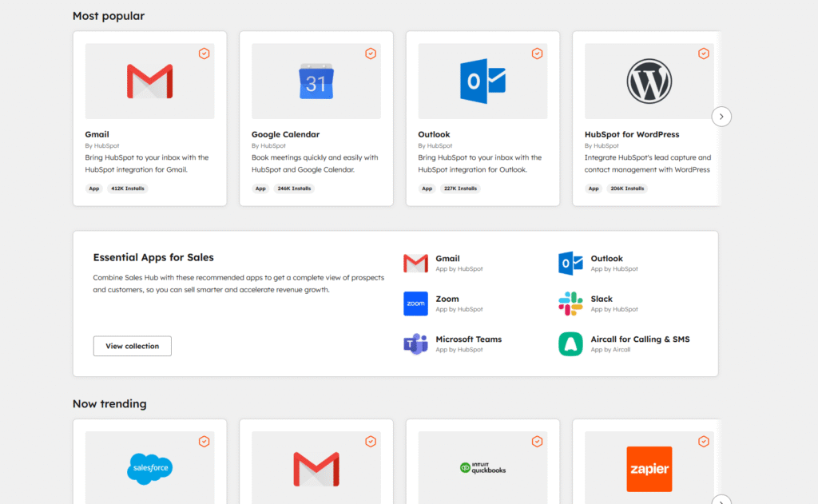Click the Microsoft Teams icon

click(415, 343)
